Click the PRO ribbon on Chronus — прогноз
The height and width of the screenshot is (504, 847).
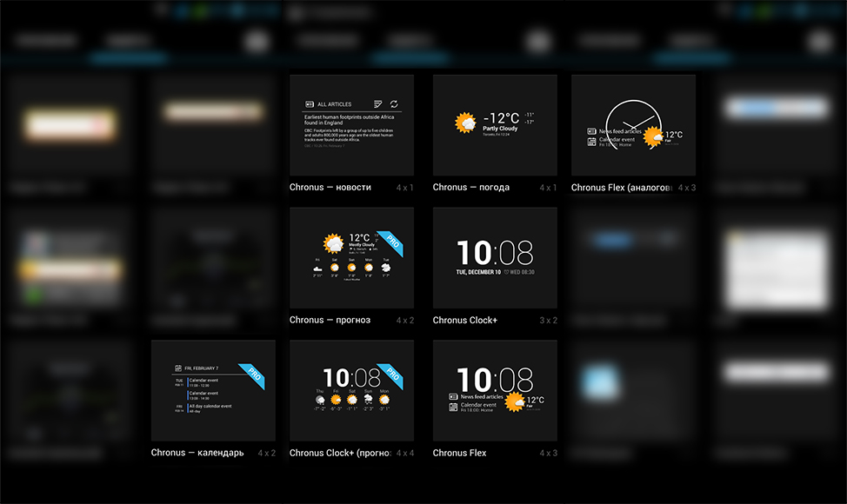391,242
